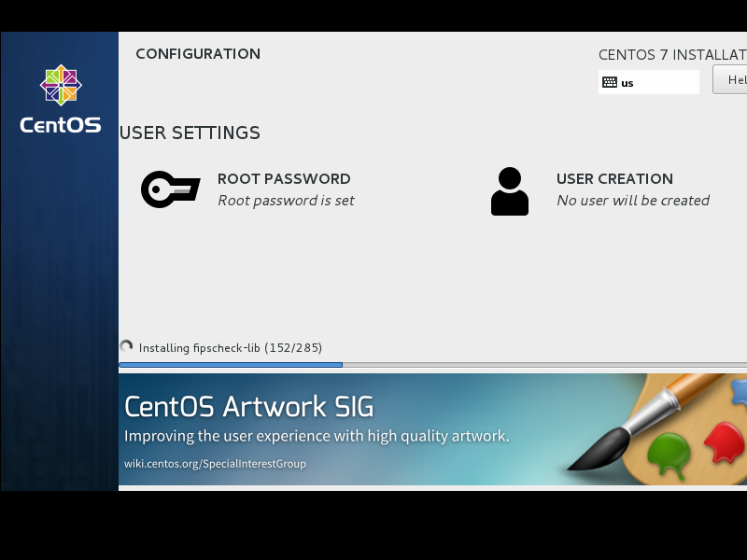The image size is (747, 560).
Task: Select the ROOT PASSWORD heading
Action: pos(284,178)
